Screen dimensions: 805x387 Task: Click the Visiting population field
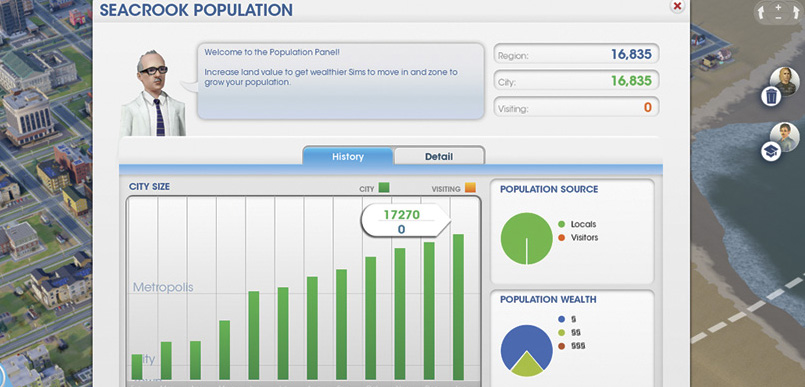point(576,107)
